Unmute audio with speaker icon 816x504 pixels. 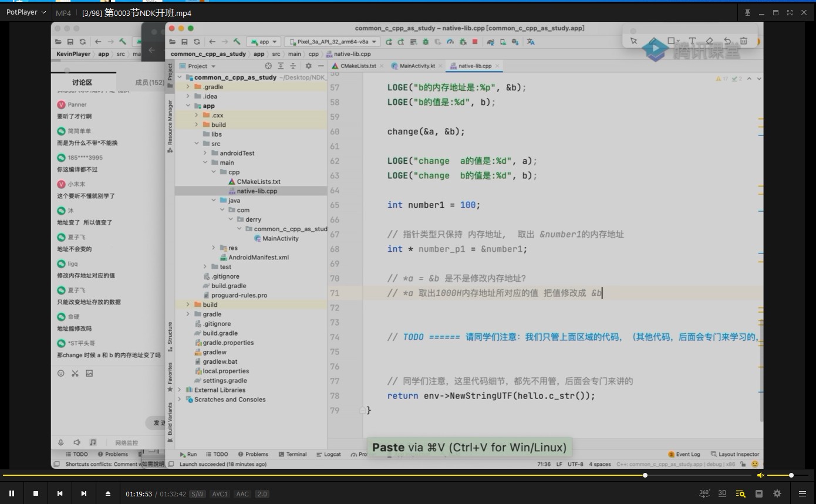point(760,475)
